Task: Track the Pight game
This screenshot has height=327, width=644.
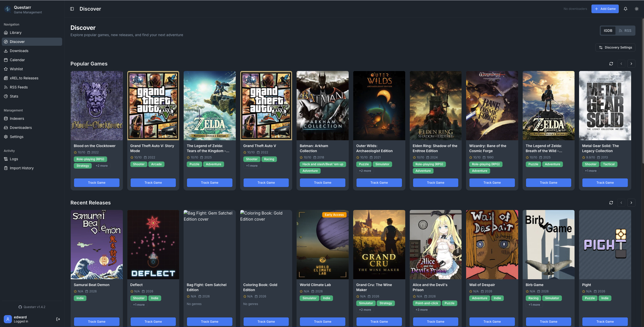Action: [x=605, y=322]
